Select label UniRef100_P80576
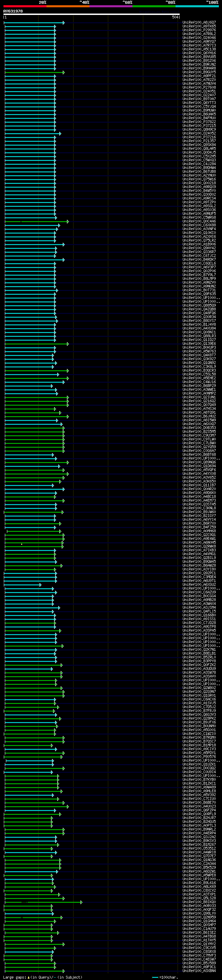This screenshot has height=980, width=222. pyautogui.click(x=199, y=757)
